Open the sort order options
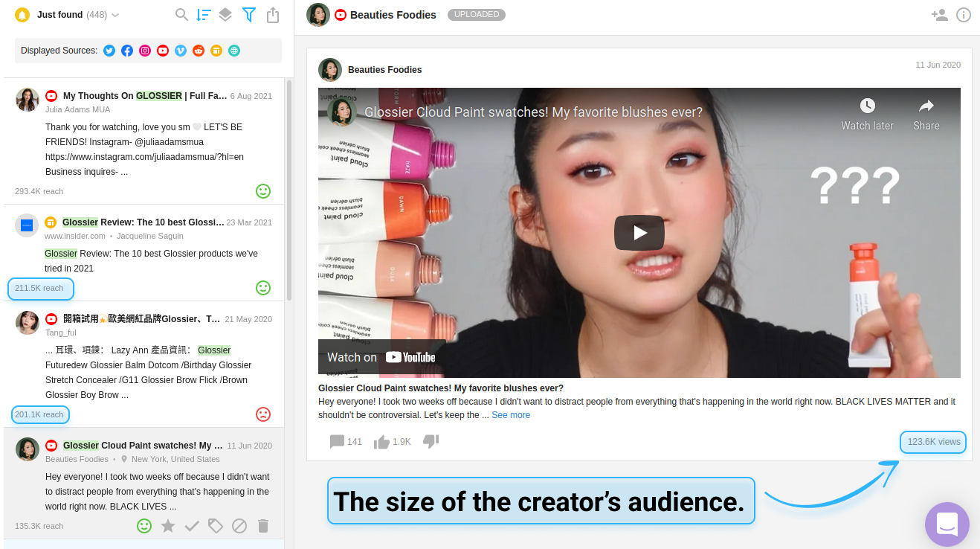The width and height of the screenshot is (980, 549). (204, 14)
